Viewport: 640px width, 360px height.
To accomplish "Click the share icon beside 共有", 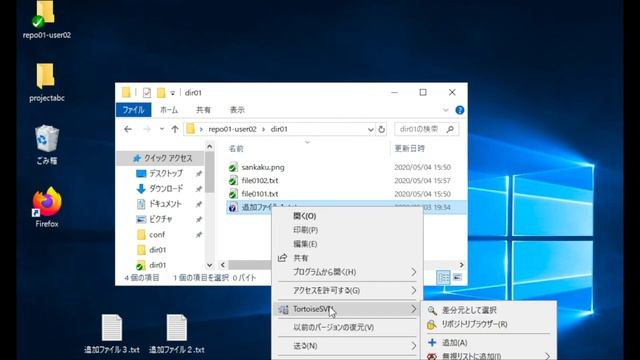I will [282, 258].
